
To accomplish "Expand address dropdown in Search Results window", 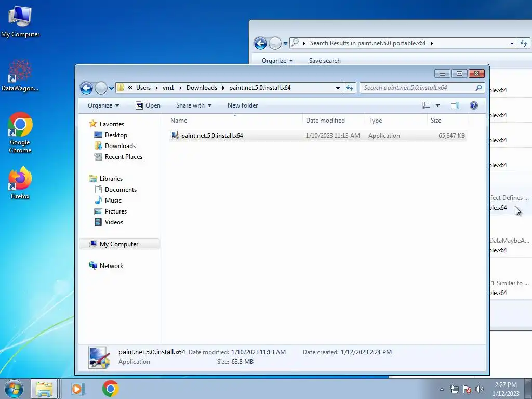I will point(512,44).
